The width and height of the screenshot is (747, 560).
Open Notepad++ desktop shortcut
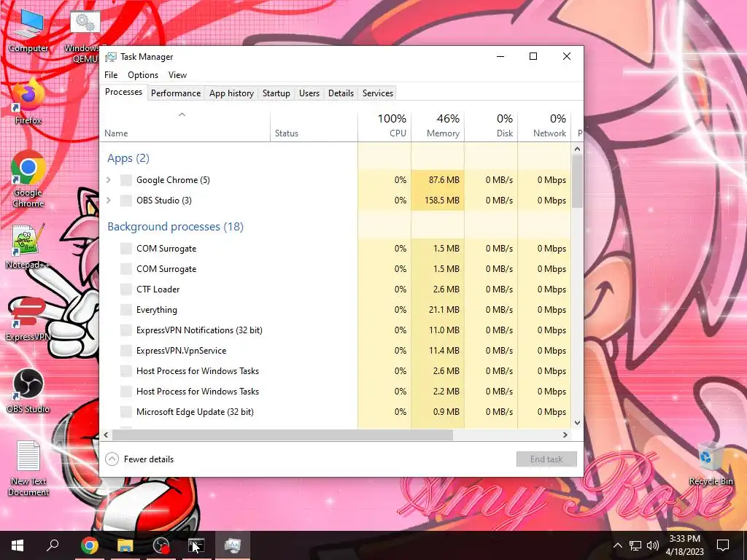click(x=28, y=246)
